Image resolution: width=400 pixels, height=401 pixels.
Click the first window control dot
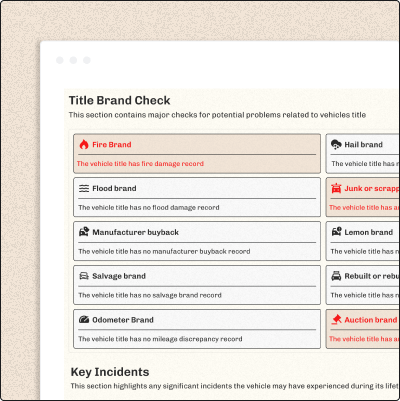[x=60, y=60]
